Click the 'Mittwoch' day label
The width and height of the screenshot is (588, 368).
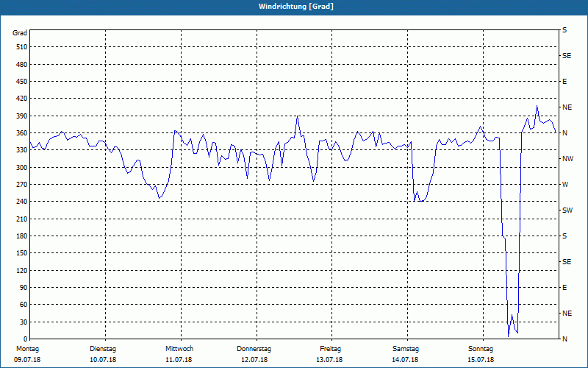click(179, 349)
